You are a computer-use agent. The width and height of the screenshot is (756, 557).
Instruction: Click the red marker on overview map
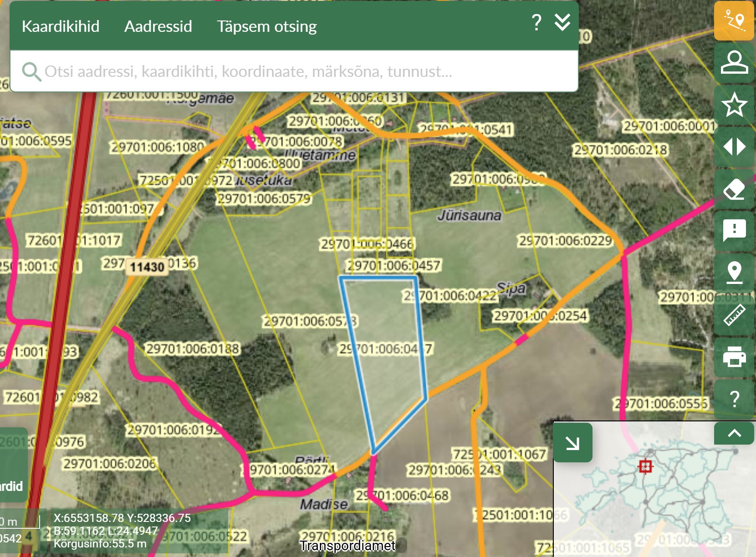pos(645,466)
